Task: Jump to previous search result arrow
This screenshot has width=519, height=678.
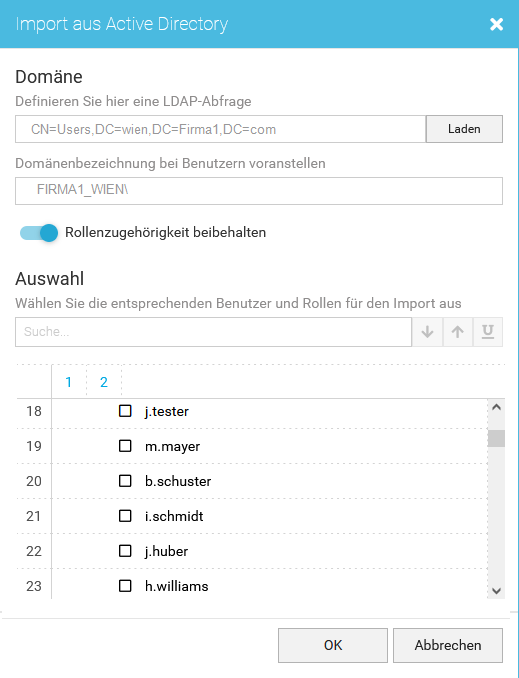Action: coord(458,332)
